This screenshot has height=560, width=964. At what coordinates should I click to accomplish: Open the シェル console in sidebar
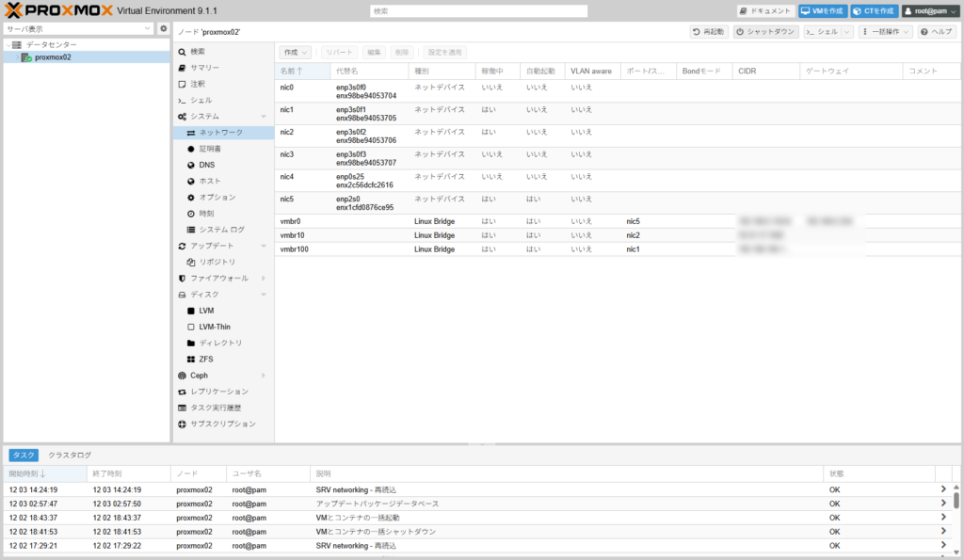(201, 100)
